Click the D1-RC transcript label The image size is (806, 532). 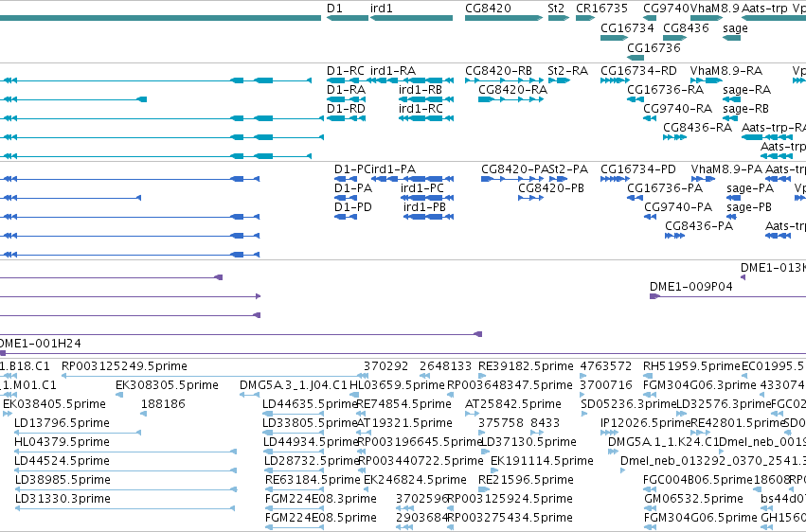click(x=346, y=71)
